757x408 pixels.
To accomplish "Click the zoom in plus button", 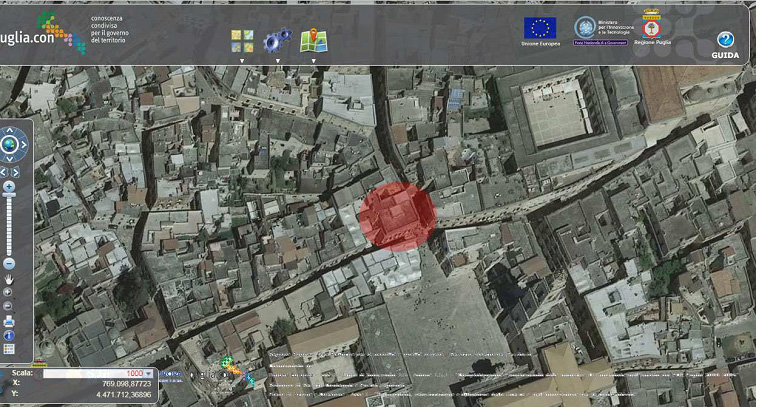I will [x=9, y=187].
